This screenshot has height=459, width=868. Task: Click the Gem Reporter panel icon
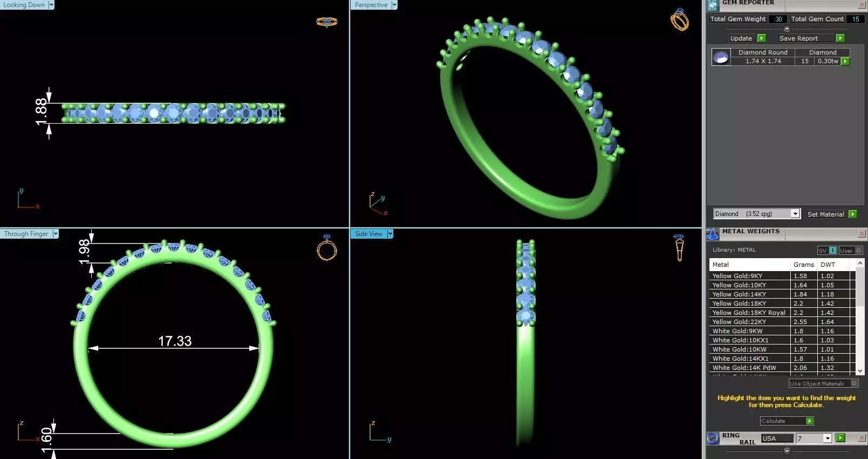click(713, 5)
